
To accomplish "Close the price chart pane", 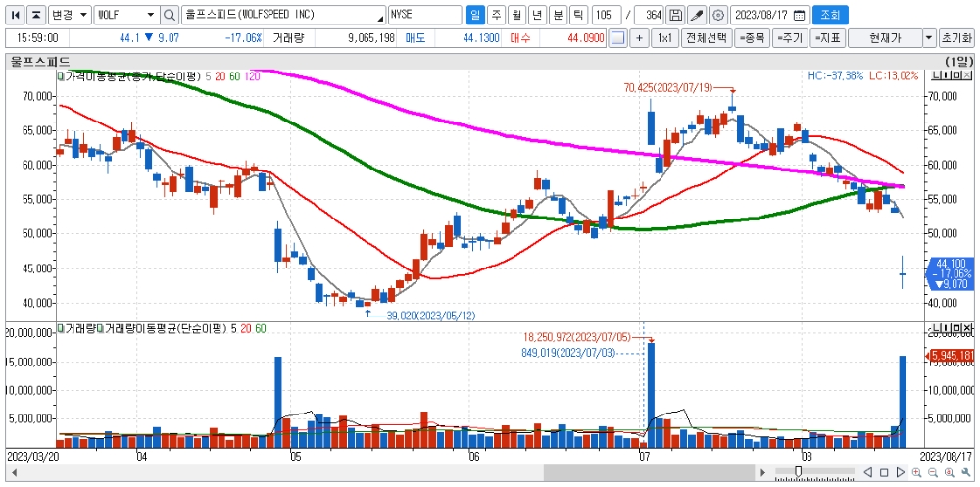I will pos(965,75).
